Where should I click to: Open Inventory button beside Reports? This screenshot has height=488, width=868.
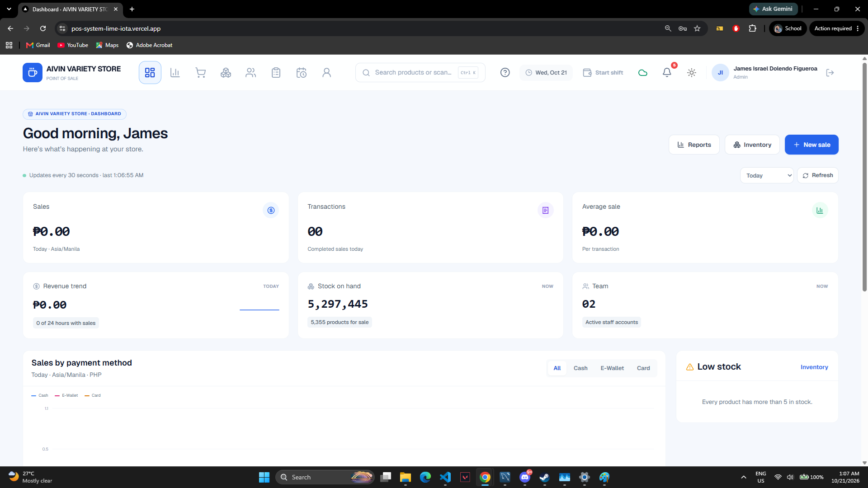752,145
